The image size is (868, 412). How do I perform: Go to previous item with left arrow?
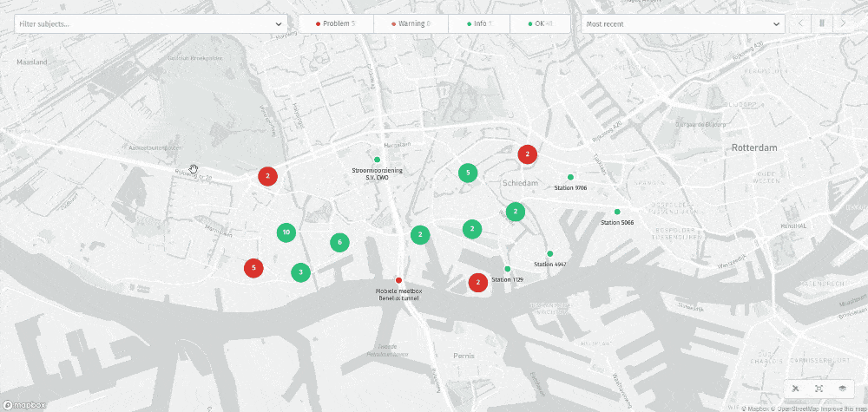click(800, 23)
